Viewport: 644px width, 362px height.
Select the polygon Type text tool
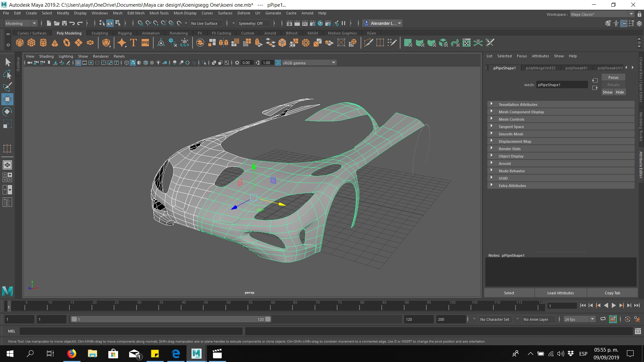click(x=133, y=43)
